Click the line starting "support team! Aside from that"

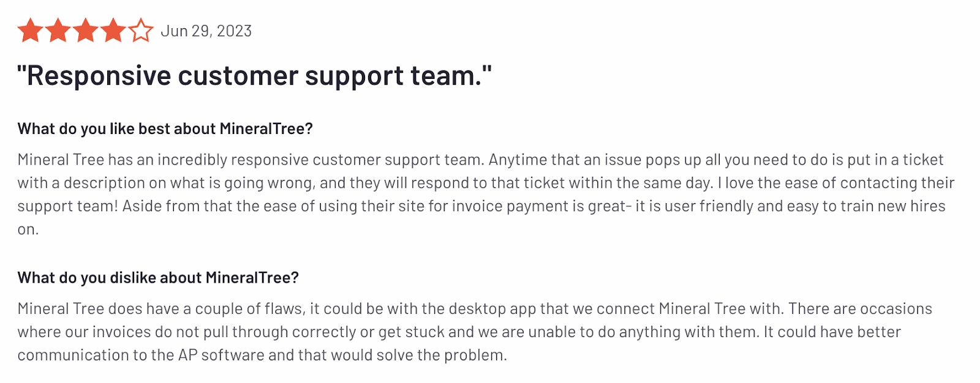(481, 206)
